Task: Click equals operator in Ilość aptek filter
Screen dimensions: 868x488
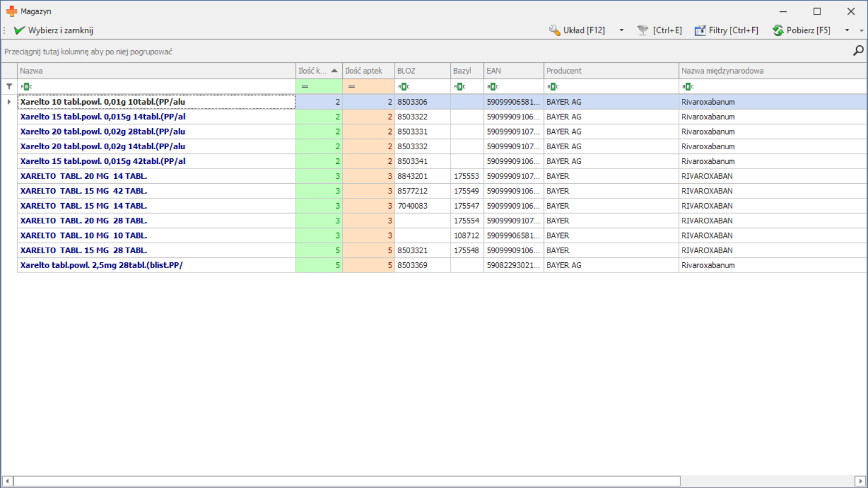Action: (x=351, y=87)
